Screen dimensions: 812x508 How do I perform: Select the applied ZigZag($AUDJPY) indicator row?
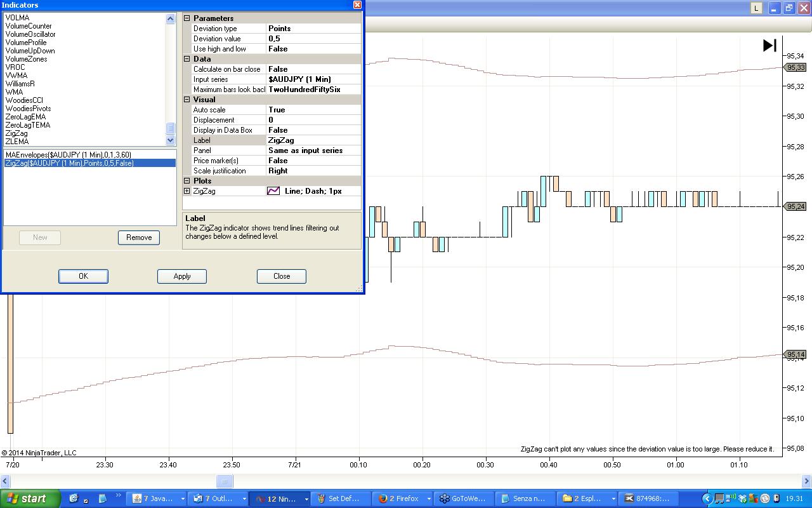click(89, 163)
